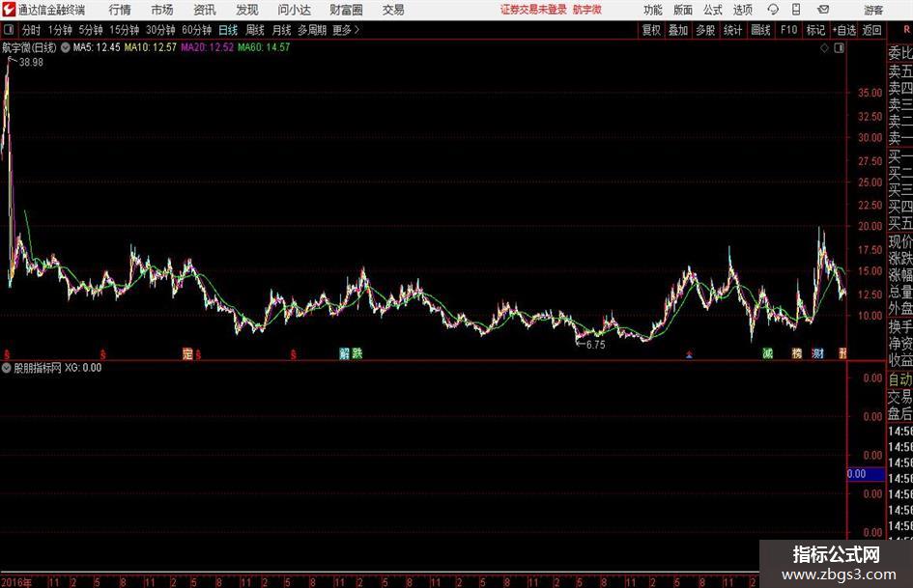913x588 pixels.
Task: Click the 6.75 low price label
Action: click(596, 345)
